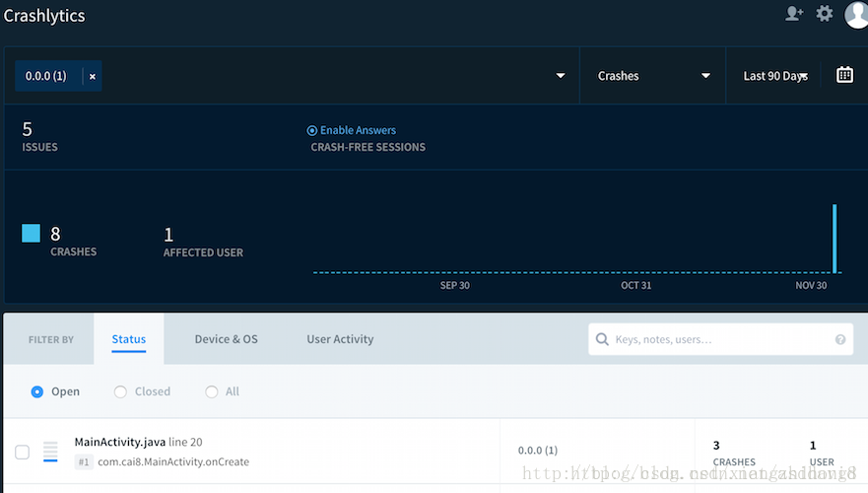868x493 pixels.
Task: Focus the Keys, notes, users search field
Action: point(720,339)
